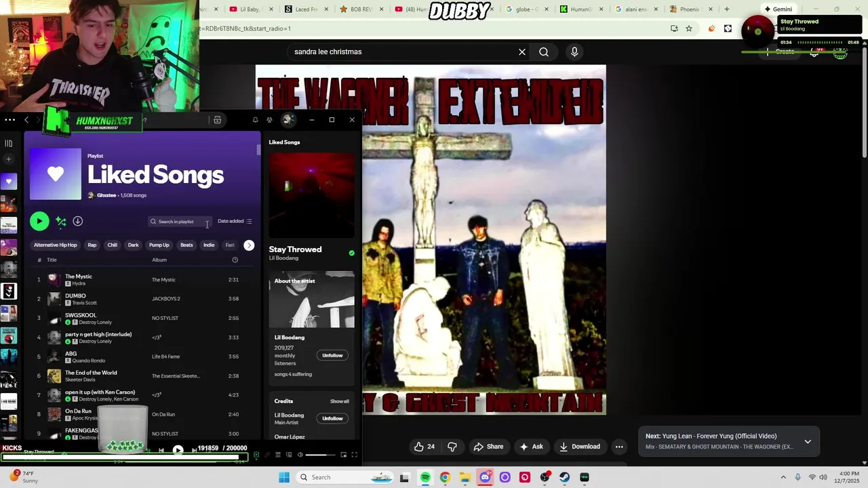The height and width of the screenshot is (488, 868).
Task: Open the Date added sort dropdown
Action: [x=235, y=221]
